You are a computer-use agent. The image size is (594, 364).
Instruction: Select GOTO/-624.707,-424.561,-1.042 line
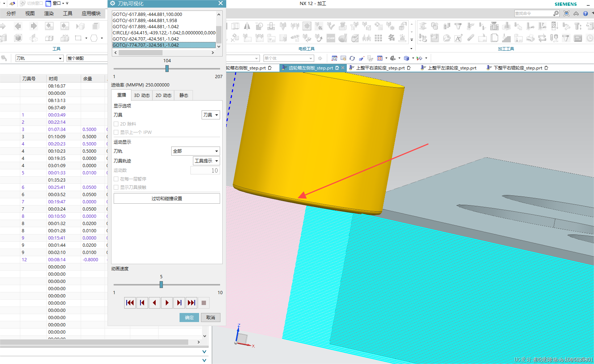click(164, 39)
